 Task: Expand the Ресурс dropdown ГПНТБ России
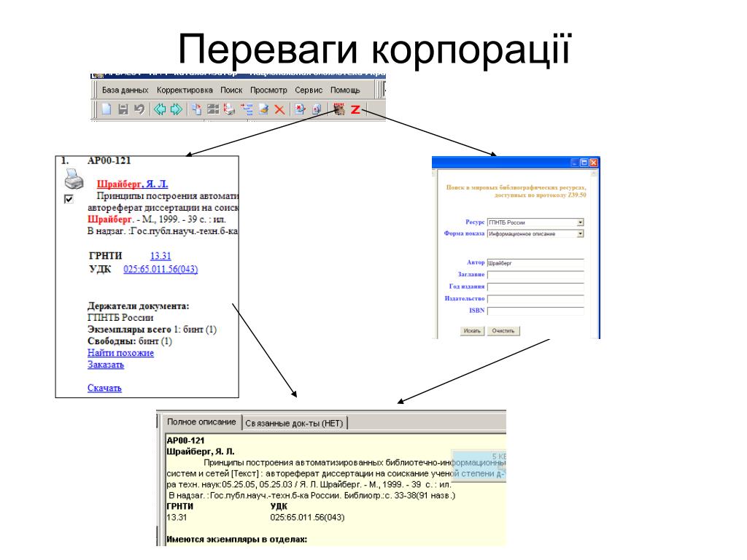tap(580, 222)
